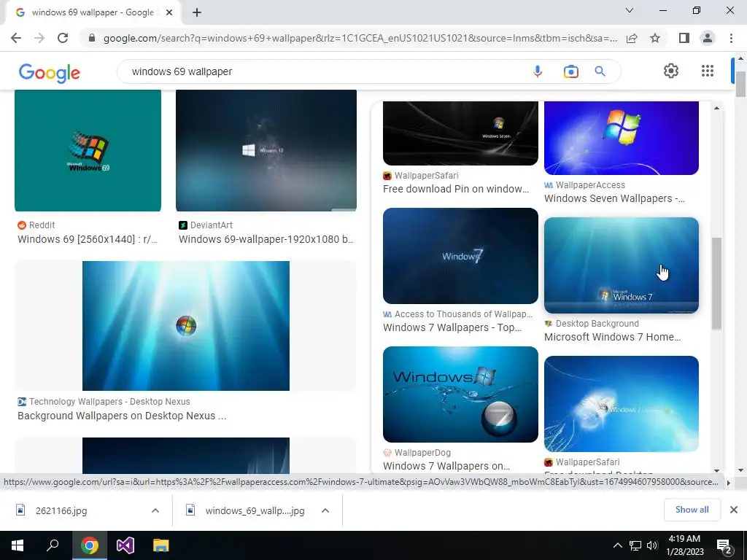Image resolution: width=747 pixels, height=560 pixels.
Task: Open Windows Seven Wallpapers link
Action: [614, 198]
